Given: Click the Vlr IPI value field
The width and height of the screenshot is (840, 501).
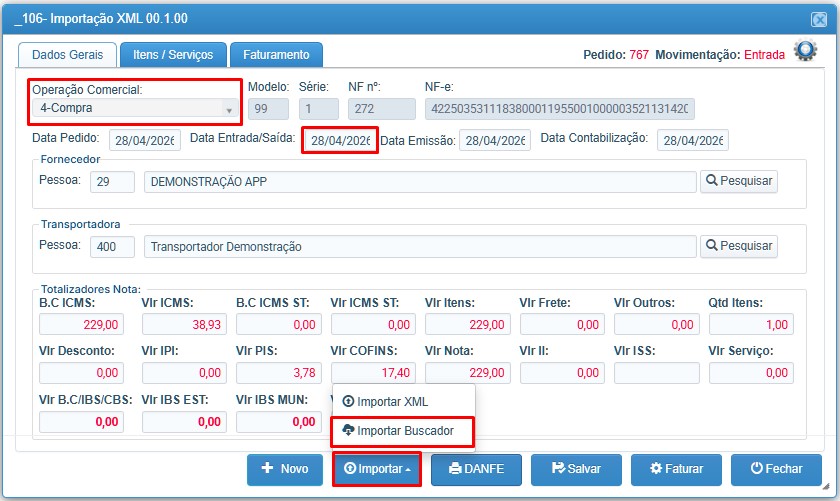Looking at the screenshot, I should [x=184, y=372].
